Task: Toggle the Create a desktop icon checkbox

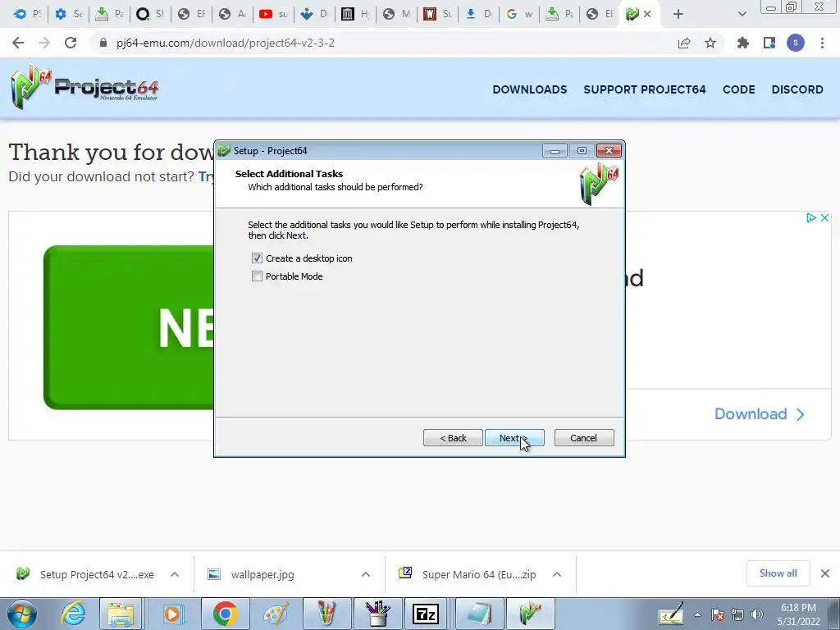Action: (x=257, y=258)
